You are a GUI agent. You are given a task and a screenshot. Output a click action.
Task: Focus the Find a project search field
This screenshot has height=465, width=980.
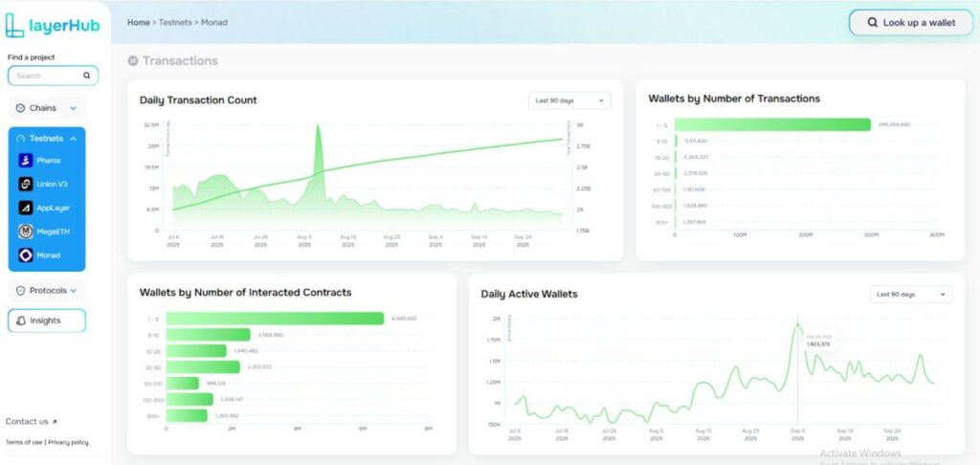[x=46, y=75]
